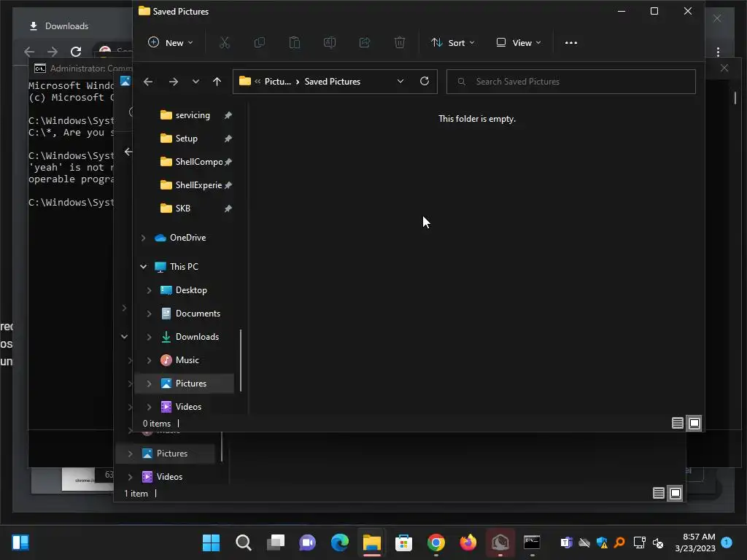
Task: Select Videos in the background Explorer window
Action: (x=169, y=477)
